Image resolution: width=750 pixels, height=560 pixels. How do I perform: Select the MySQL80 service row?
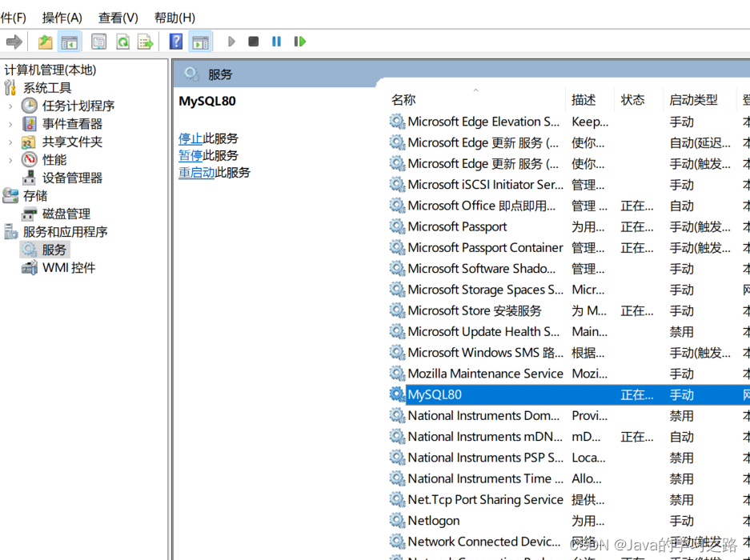click(569, 394)
